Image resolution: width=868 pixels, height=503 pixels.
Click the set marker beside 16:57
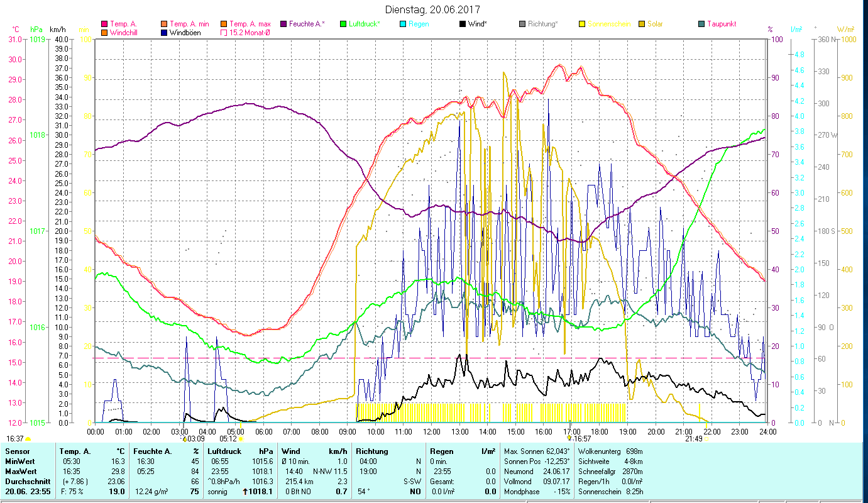[x=569, y=439]
